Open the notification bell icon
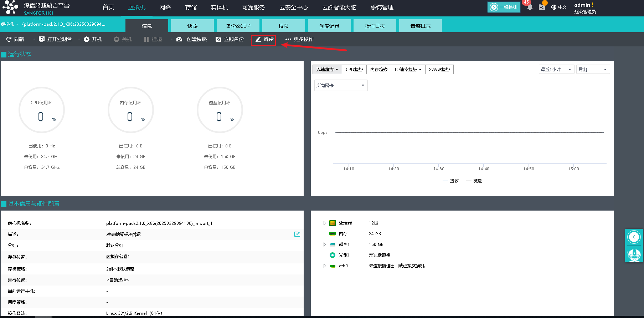Image resolution: width=644 pixels, height=318 pixels. click(530, 7)
